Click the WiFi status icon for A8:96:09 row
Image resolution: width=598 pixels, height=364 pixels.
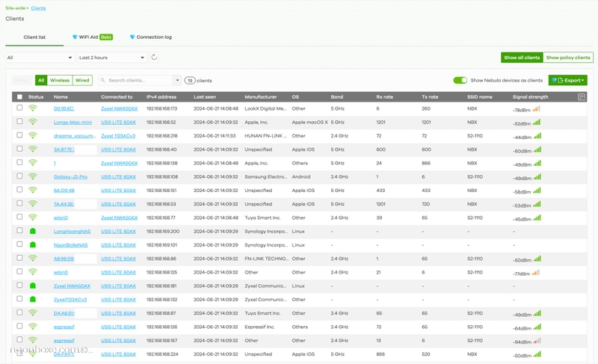[33, 258]
